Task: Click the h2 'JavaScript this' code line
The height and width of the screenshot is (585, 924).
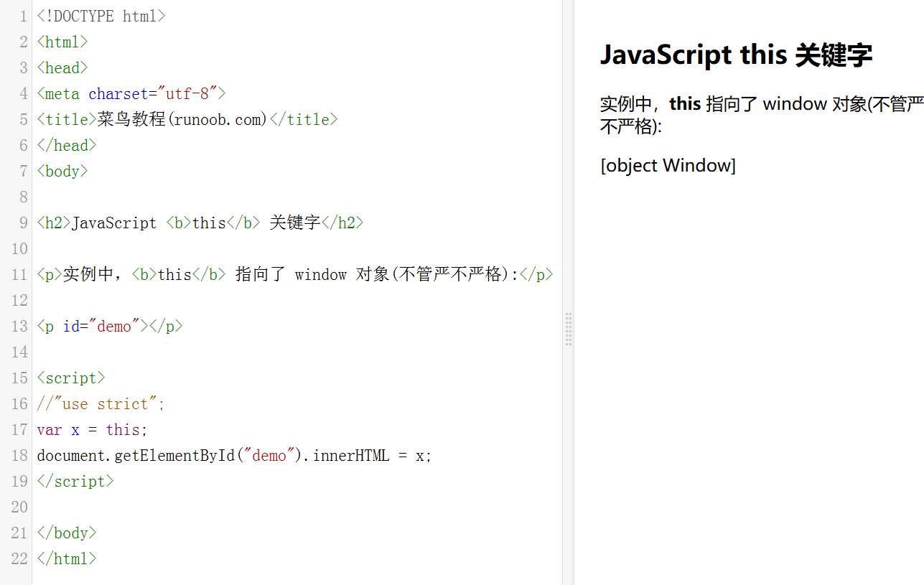Action: point(200,223)
